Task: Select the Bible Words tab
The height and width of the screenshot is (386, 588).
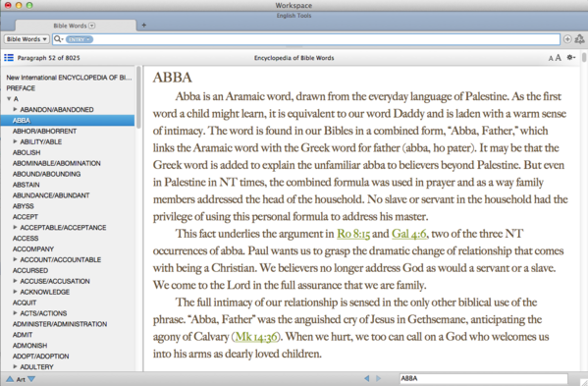Action: click(75, 26)
